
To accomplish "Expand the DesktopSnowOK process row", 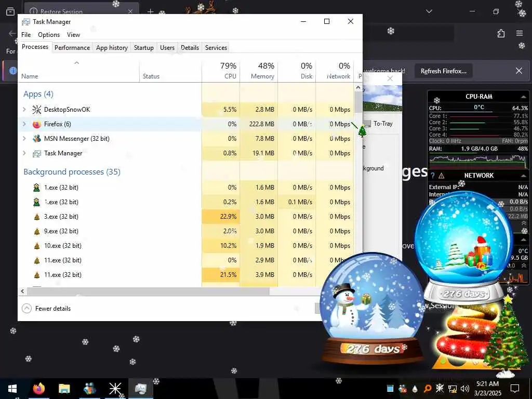I will 24,109.
